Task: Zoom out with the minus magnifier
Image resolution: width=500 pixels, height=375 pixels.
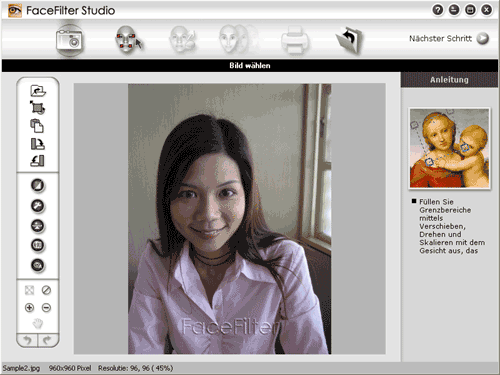Action: [x=46, y=307]
